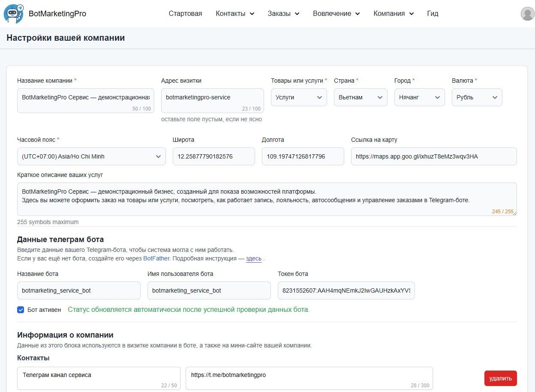Open the 'Контакты' navigation menu
535x392 pixels.
tap(235, 14)
